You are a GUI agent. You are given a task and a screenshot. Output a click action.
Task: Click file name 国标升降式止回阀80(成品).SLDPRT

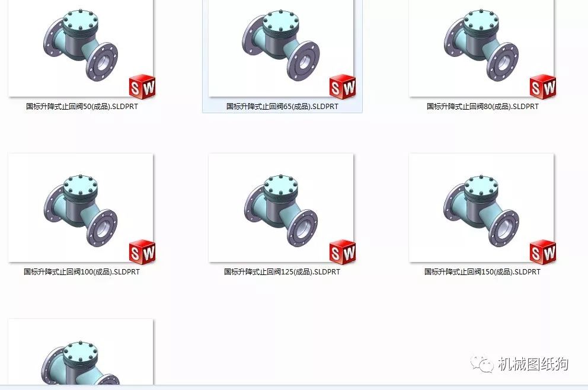click(x=482, y=107)
